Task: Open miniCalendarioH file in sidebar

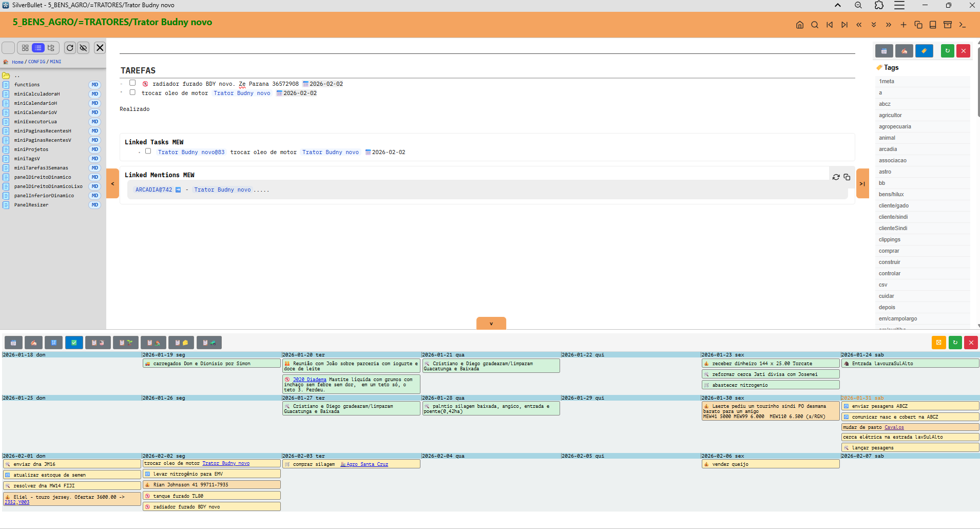Action: (35, 103)
